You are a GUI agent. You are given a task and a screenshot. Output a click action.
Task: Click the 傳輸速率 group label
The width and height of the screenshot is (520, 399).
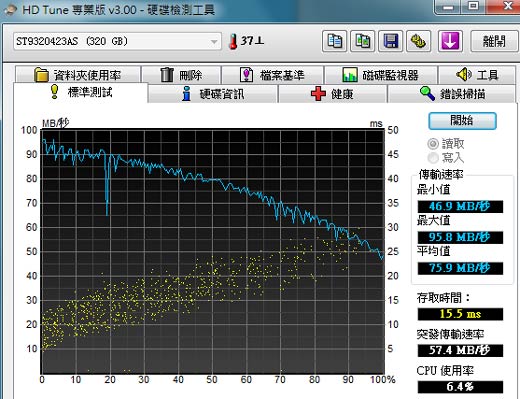point(441,174)
